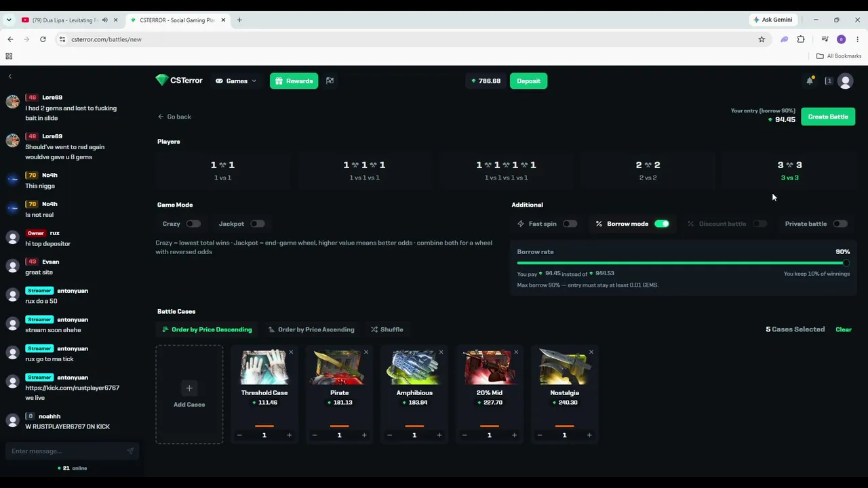
Task: Open All Bookmarks folder
Action: point(839,56)
